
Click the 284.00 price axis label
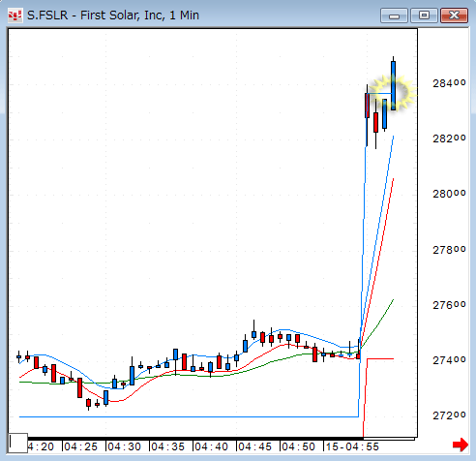(449, 83)
